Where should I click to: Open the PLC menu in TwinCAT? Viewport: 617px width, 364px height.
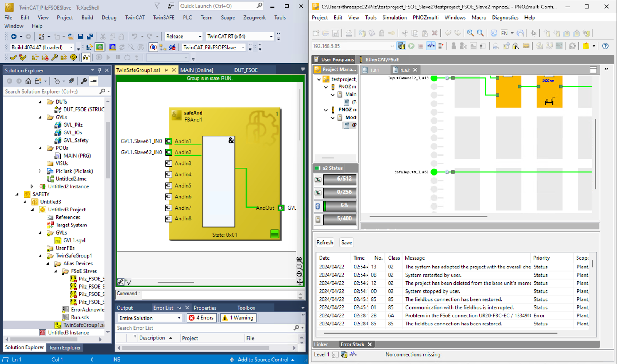pyautogui.click(x=187, y=17)
